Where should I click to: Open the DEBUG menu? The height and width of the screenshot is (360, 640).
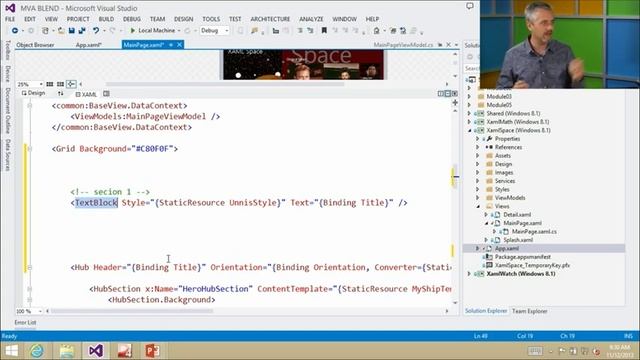pos(132,19)
